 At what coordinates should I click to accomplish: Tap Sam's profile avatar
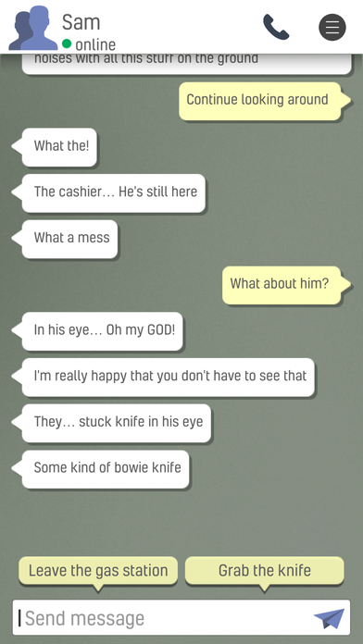33,28
